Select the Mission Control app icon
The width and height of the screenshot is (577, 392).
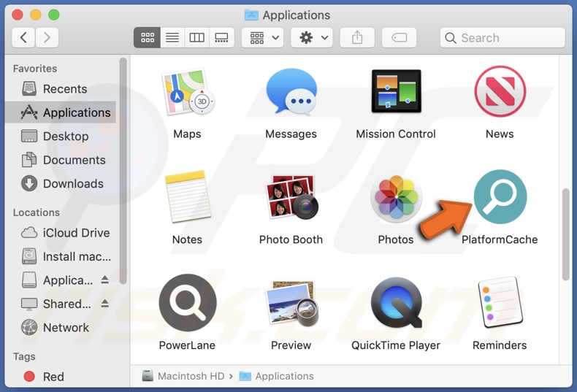click(x=396, y=91)
